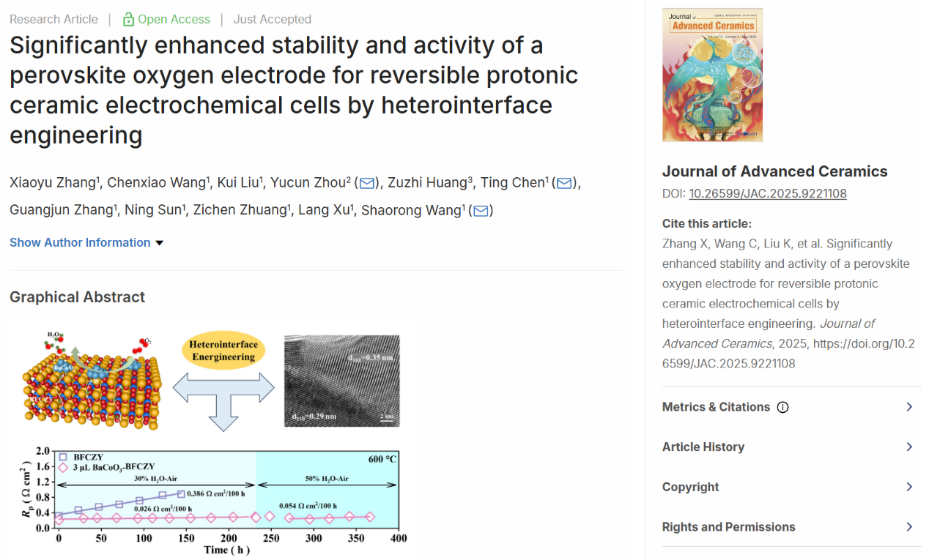Viewport: 929px width, 560px height.
Task: Click the Research Article label
Action: [x=53, y=19]
